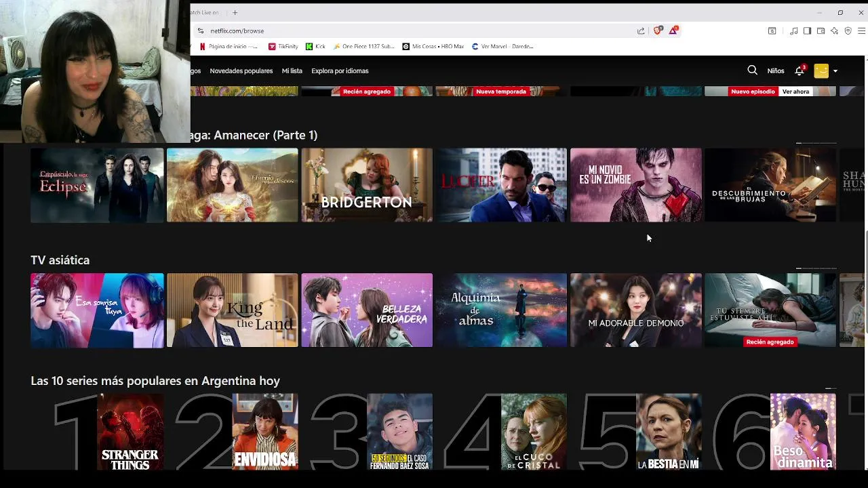Open One Piece 1137 Sub bookmark
868x488 pixels.
click(364, 46)
